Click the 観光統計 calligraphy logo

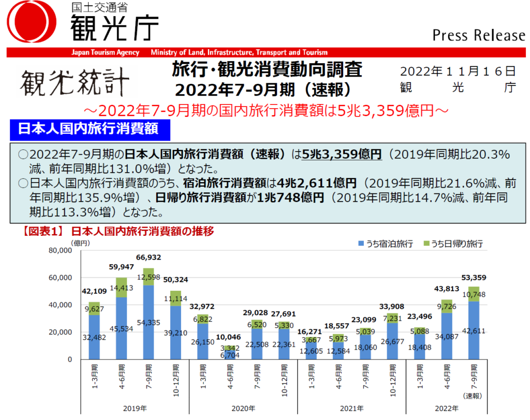click(76, 82)
